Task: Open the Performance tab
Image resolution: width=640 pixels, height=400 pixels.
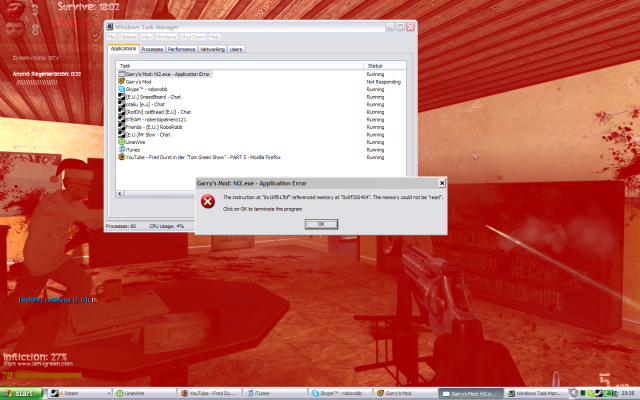Action: [x=181, y=48]
